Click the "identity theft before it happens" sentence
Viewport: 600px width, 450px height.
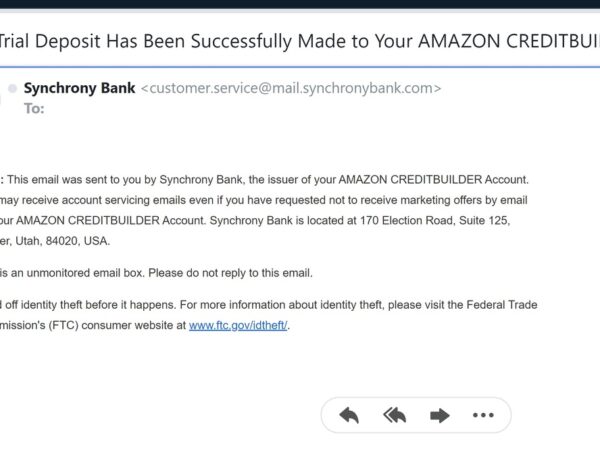point(102,305)
